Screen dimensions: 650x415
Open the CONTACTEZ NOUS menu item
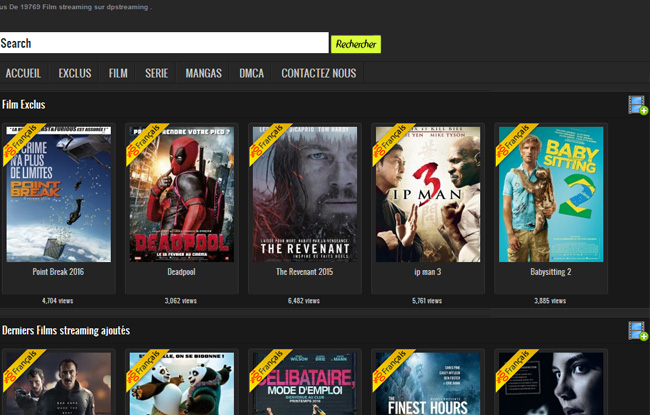pyautogui.click(x=318, y=73)
